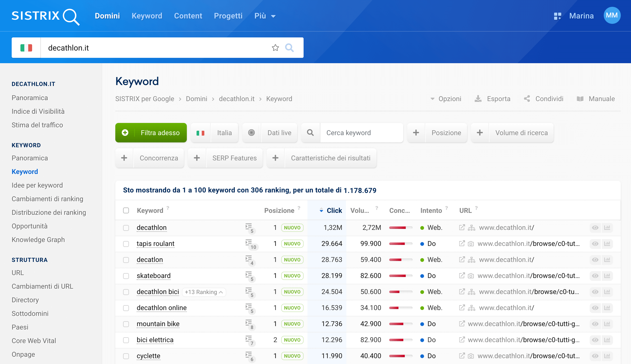Click help icon next to URL header
This screenshot has width=631, height=364.
click(x=476, y=208)
